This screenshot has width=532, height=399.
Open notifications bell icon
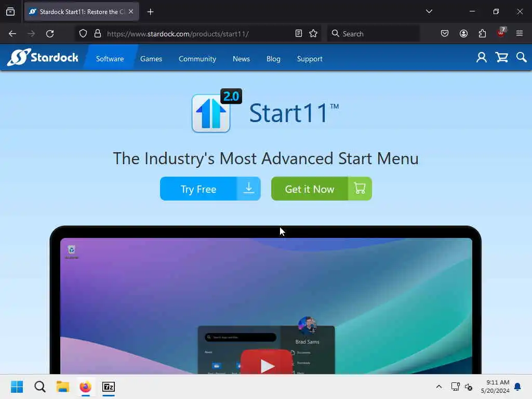point(517,387)
